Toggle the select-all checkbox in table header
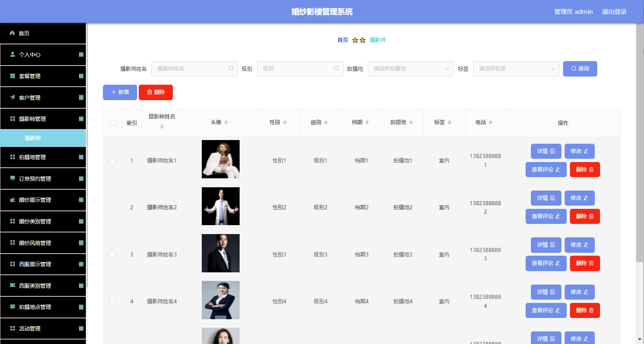The width and height of the screenshot is (644, 344). 113,123
